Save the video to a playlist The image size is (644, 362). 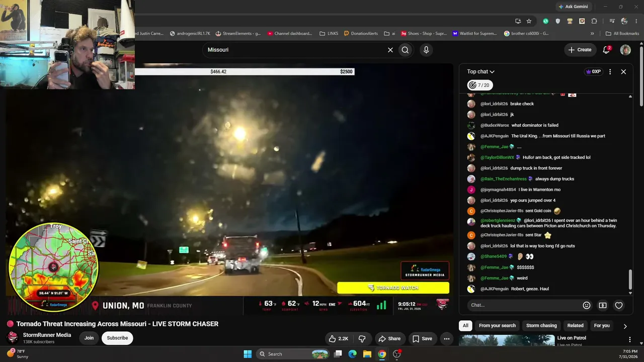click(422, 338)
